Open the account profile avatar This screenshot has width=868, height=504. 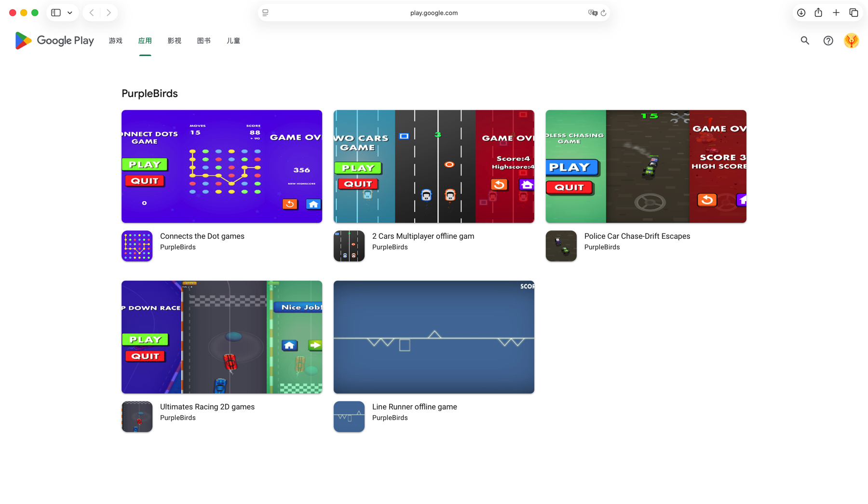(851, 41)
